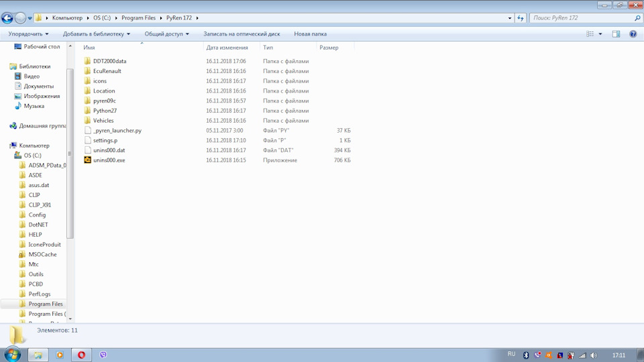The height and width of the screenshot is (362, 644).
Task: Sort by the Тип column header
Action: point(268,48)
